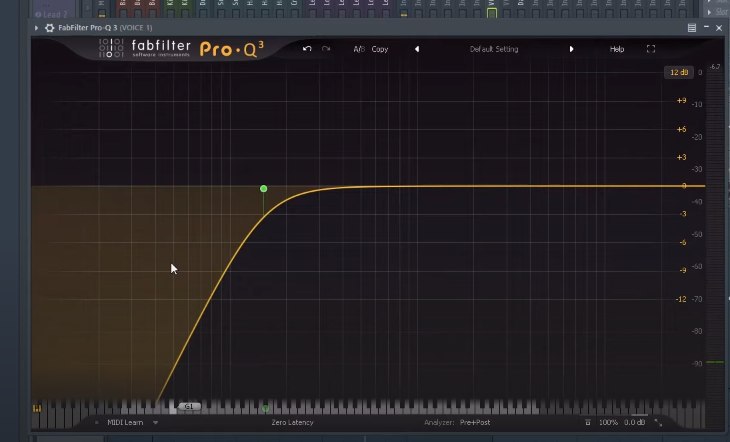Viewport: 730px width, 442px height.
Task: Open the 12 dB display range selector
Action: (x=679, y=72)
